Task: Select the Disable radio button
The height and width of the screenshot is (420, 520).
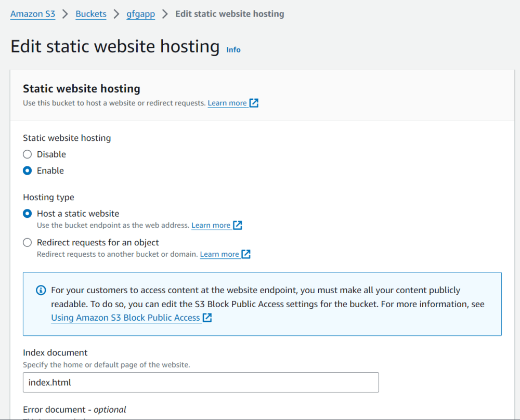Action: (28, 154)
